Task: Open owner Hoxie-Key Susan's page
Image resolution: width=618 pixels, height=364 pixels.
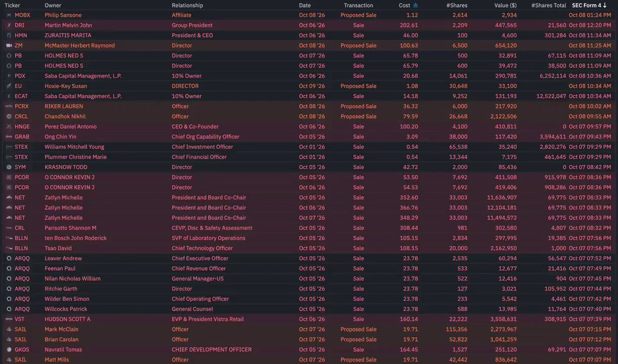Action: 66,86
